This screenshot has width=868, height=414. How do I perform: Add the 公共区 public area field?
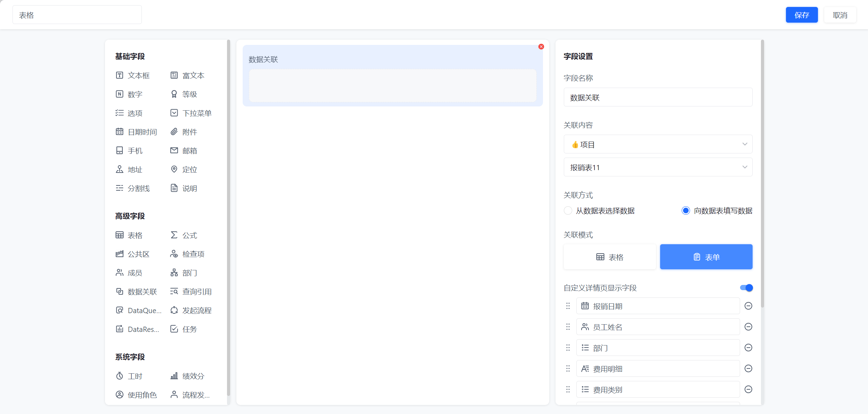pyautogui.click(x=133, y=254)
